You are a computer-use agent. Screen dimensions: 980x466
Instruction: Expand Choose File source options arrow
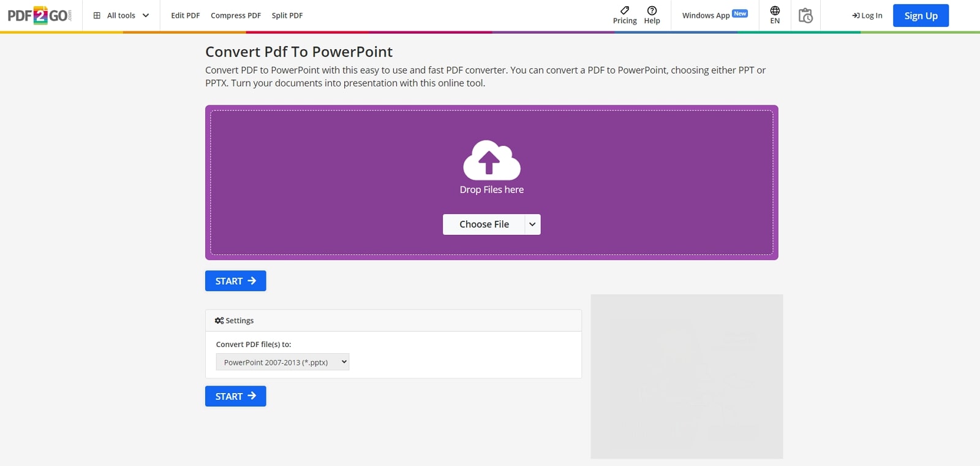tap(533, 224)
